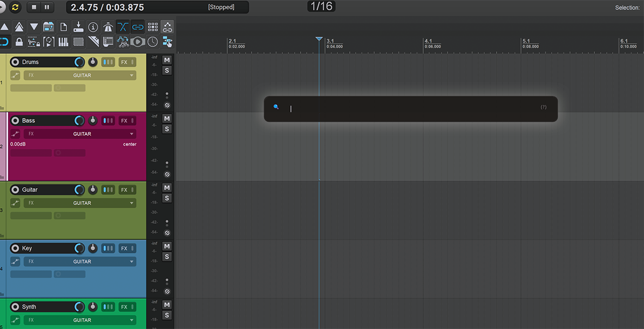644x329 pixels.
Task: Click the transport Pause button
Action: click(47, 7)
